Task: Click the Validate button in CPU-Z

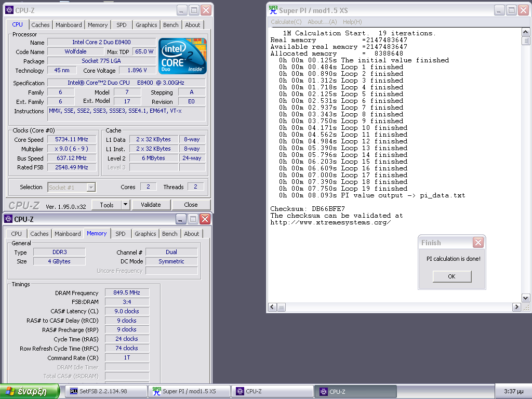Action: click(x=151, y=205)
